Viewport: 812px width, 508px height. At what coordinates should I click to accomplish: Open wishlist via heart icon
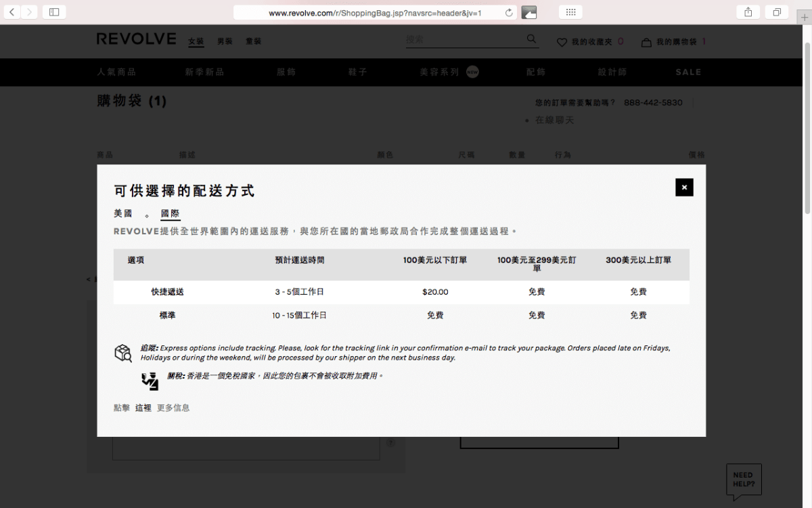(x=562, y=42)
